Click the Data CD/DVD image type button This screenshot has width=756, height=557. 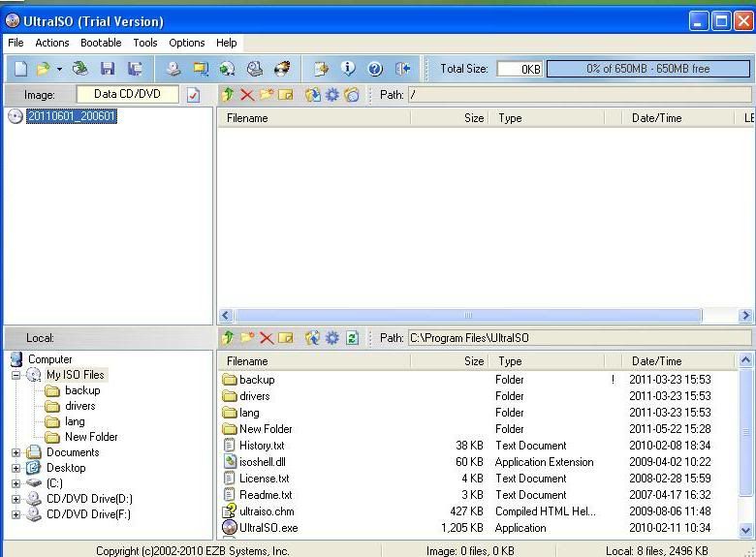click(x=127, y=94)
